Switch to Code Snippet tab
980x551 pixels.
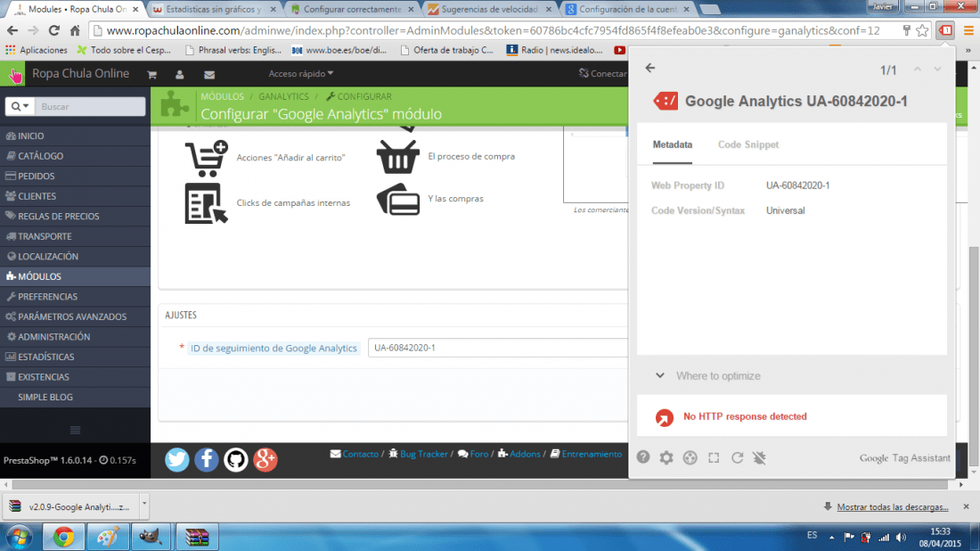[x=748, y=144]
